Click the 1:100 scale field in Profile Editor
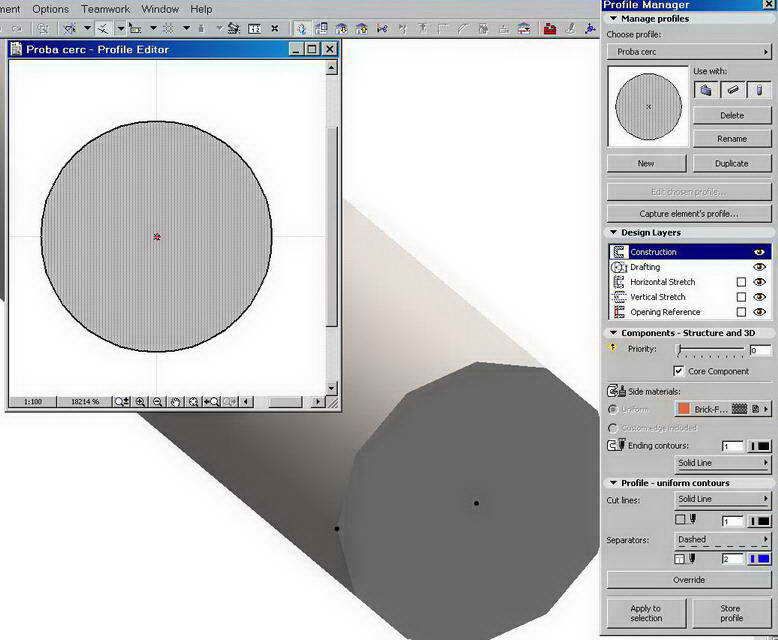 (33, 401)
